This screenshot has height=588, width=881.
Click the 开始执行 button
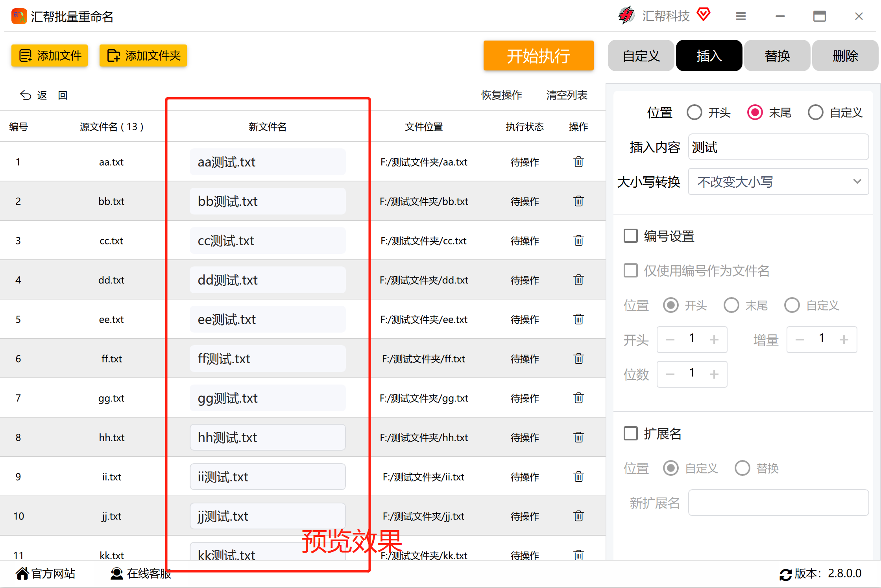click(538, 55)
